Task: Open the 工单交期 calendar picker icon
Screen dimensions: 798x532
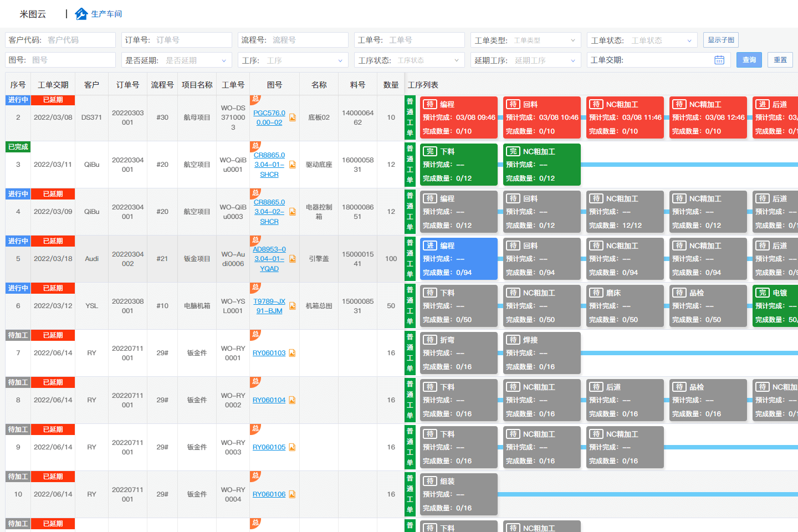Action: click(719, 60)
